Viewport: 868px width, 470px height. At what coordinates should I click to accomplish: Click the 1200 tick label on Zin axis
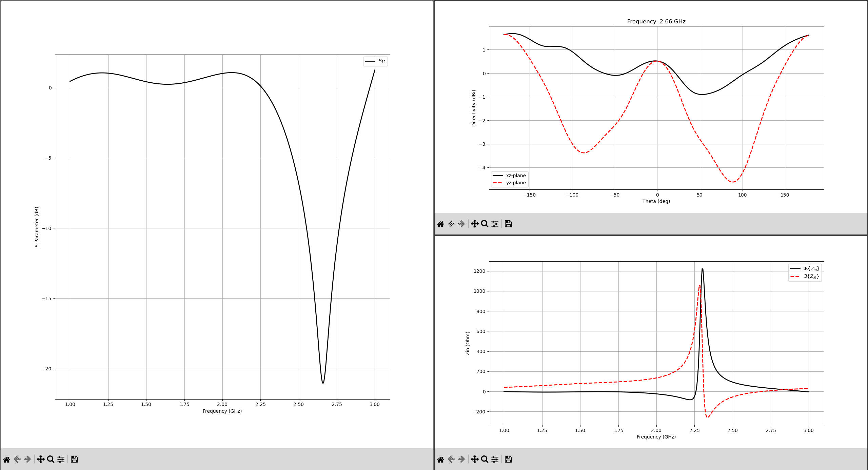tap(479, 271)
